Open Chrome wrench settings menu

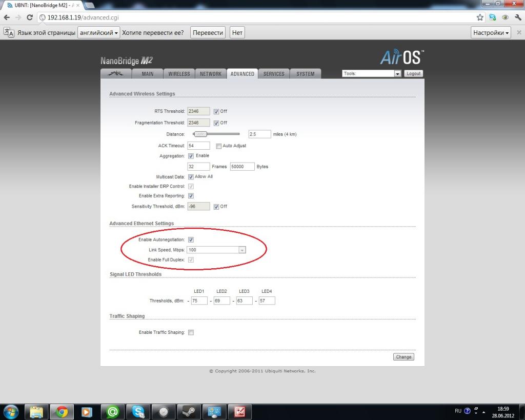[x=518, y=17]
